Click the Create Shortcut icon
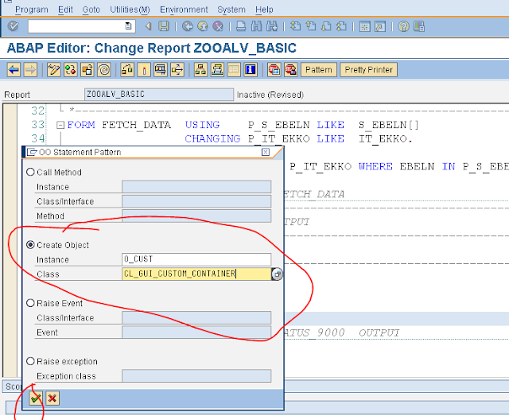The width and height of the screenshot is (509, 420). [x=380, y=26]
